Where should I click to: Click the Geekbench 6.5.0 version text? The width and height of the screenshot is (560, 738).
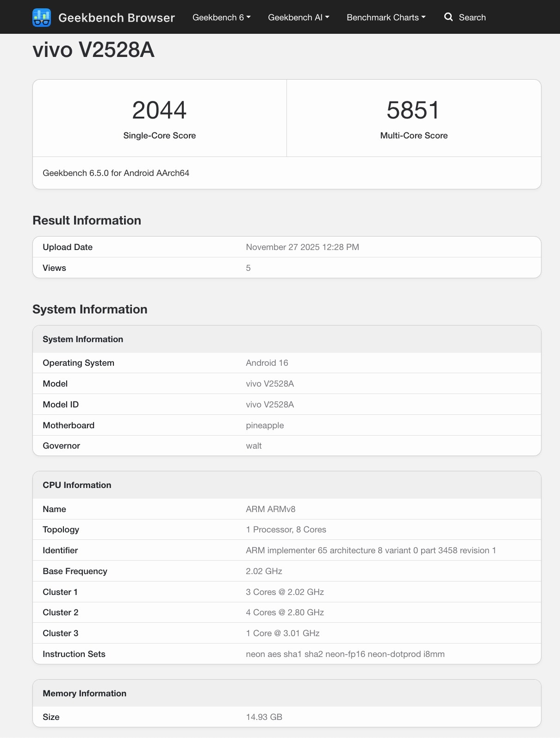(x=116, y=173)
